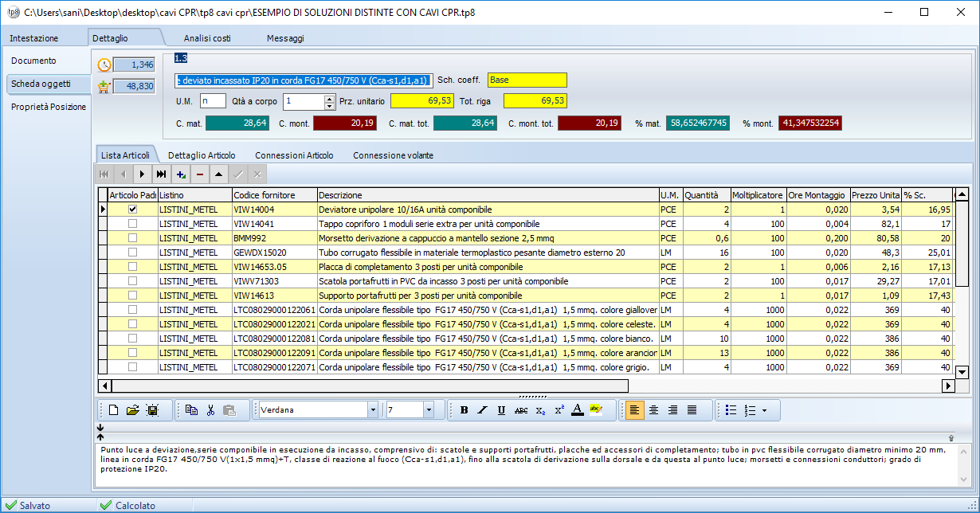Create new document in text editor toolbar
The image size is (980, 513).
coord(113,409)
